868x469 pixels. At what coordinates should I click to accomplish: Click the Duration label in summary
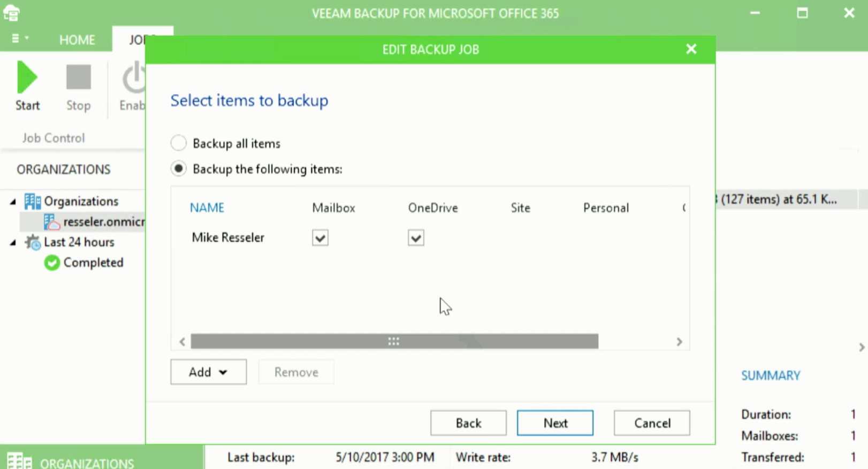pos(766,414)
